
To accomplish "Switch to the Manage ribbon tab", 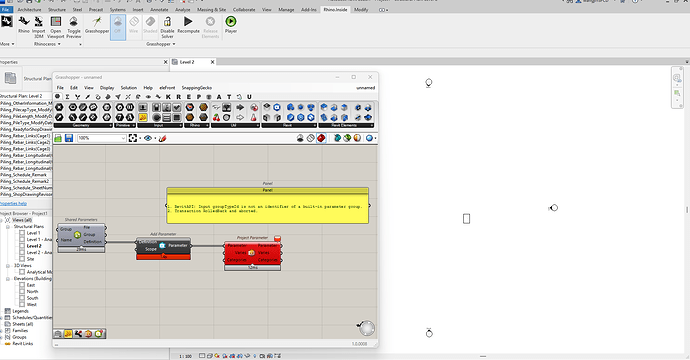I will tap(286, 10).
